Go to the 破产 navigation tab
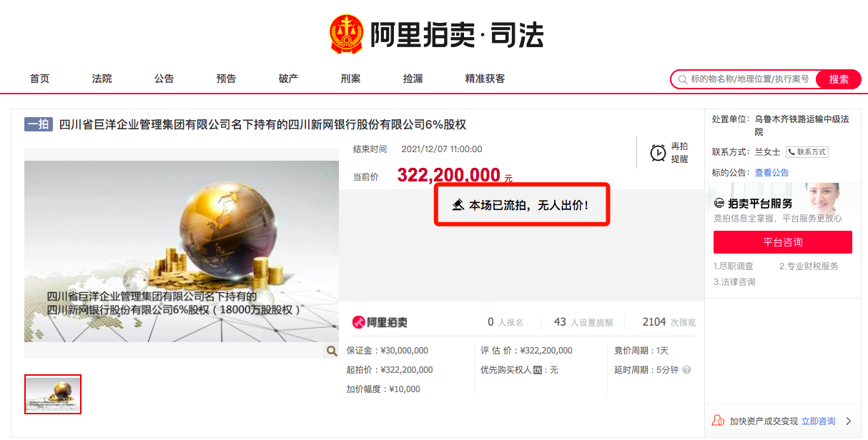868x440 pixels. click(289, 79)
